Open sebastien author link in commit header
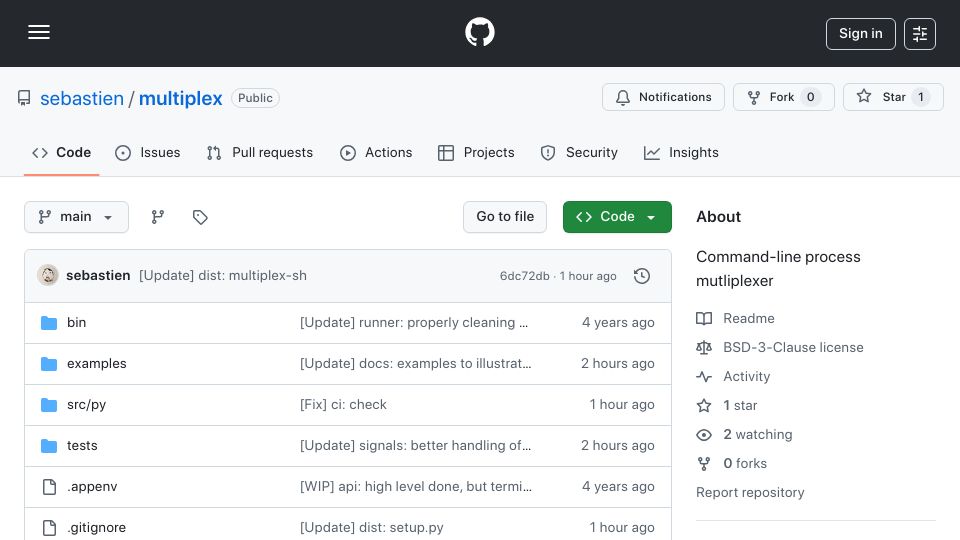The image size is (960, 540). 98,276
